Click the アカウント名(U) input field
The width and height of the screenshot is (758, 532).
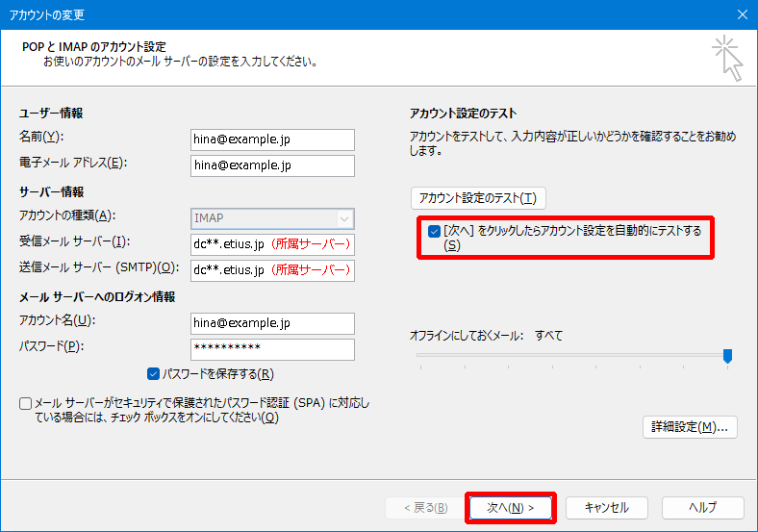(x=272, y=323)
